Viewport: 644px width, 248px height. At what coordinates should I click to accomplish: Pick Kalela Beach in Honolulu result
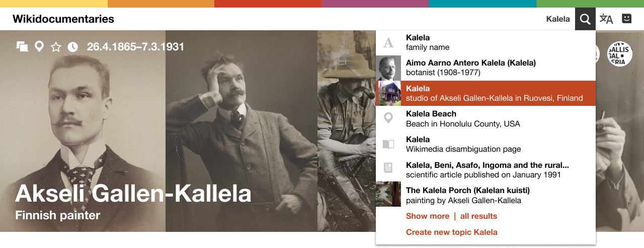tap(486, 119)
